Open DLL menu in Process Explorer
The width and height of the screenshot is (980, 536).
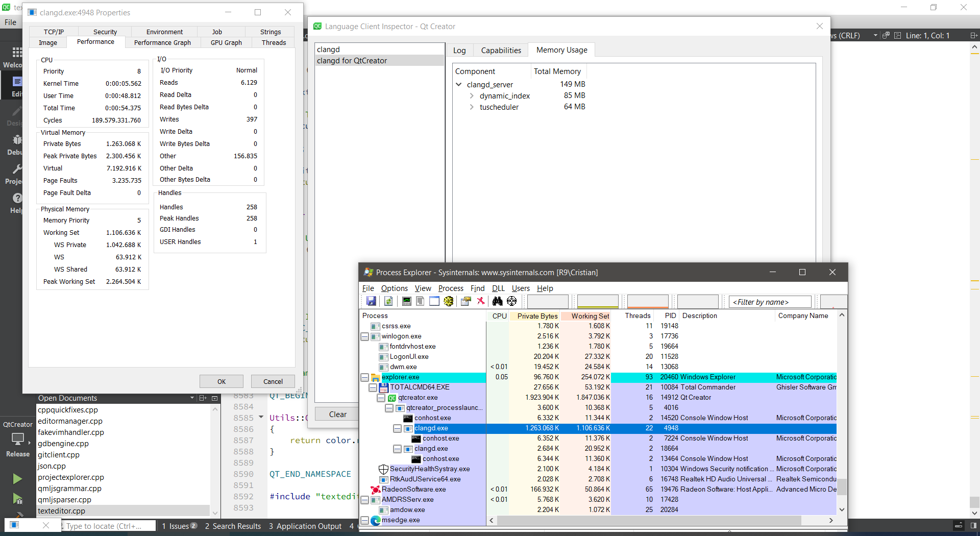click(498, 288)
